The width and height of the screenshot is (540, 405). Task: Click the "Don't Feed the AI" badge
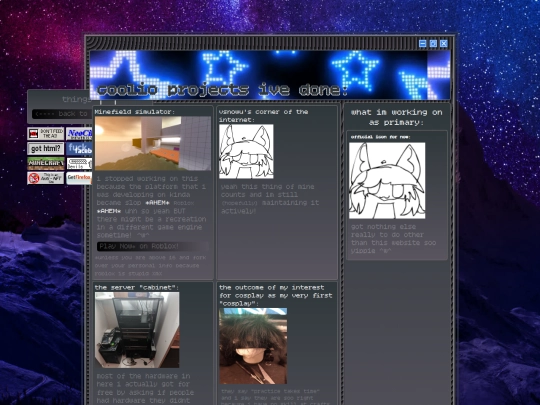46,134
